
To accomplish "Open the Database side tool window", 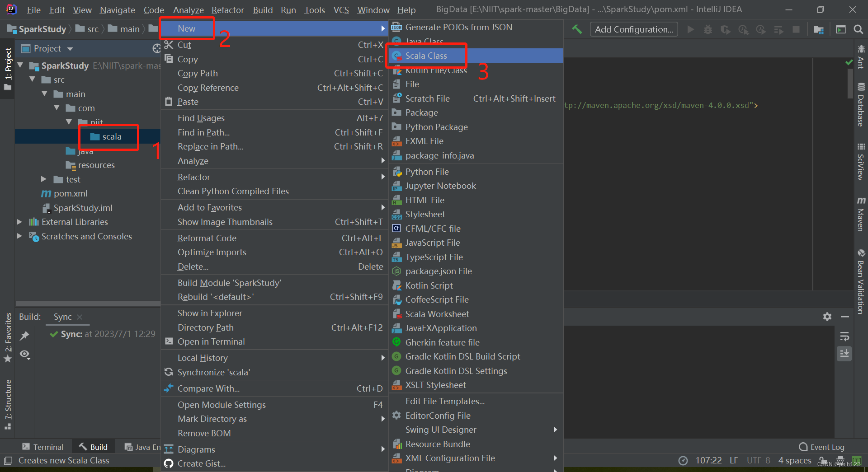I will pyautogui.click(x=861, y=105).
